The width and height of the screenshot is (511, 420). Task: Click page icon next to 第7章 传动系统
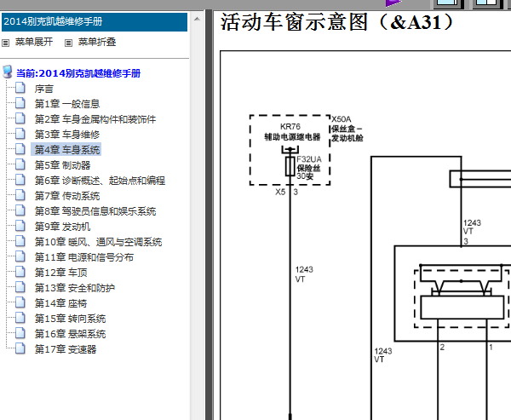click(x=20, y=195)
